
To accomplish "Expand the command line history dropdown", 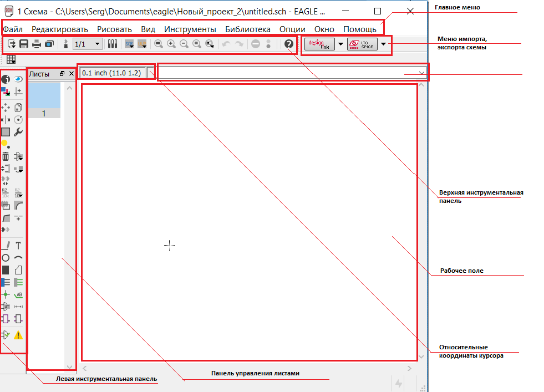I will [x=422, y=73].
